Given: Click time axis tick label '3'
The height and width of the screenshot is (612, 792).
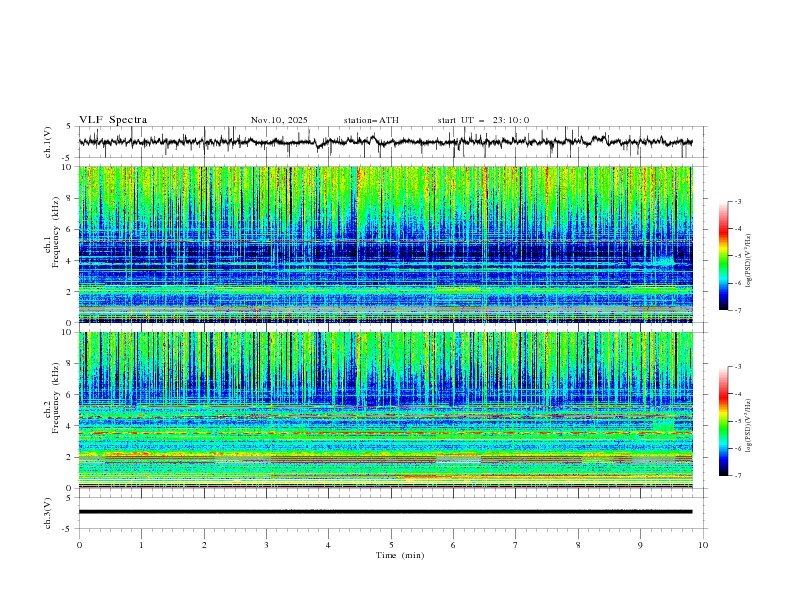Looking at the screenshot, I should coord(266,545).
